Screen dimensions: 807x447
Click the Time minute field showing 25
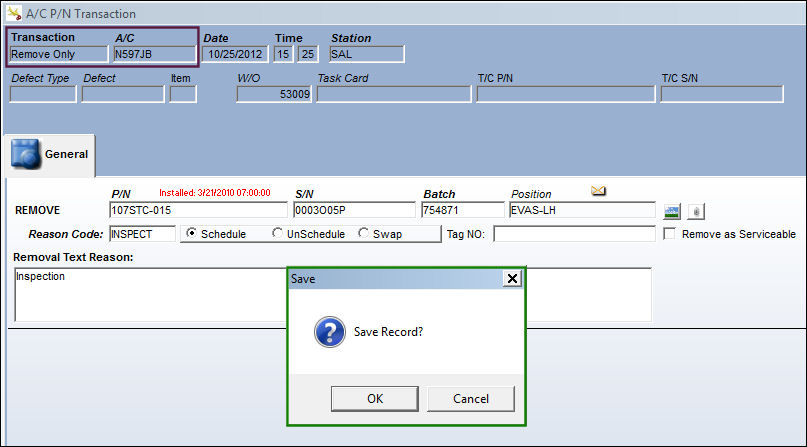pos(308,54)
